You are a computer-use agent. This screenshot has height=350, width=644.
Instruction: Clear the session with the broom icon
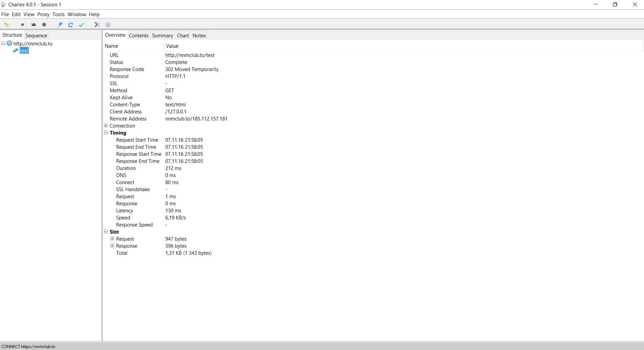6,25
